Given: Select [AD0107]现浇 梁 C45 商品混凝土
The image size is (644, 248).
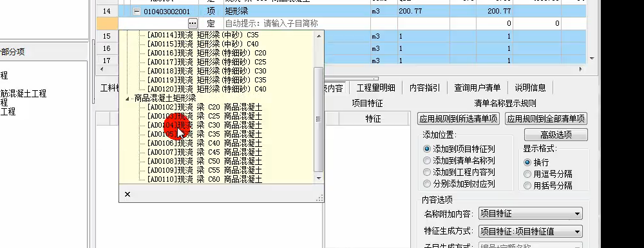Looking at the screenshot, I should pos(205,152).
